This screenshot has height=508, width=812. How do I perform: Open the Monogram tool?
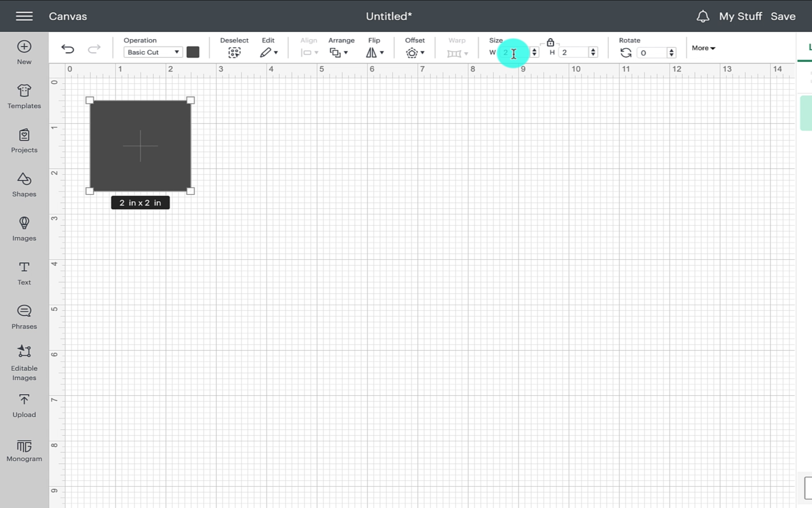pyautogui.click(x=24, y=451)
